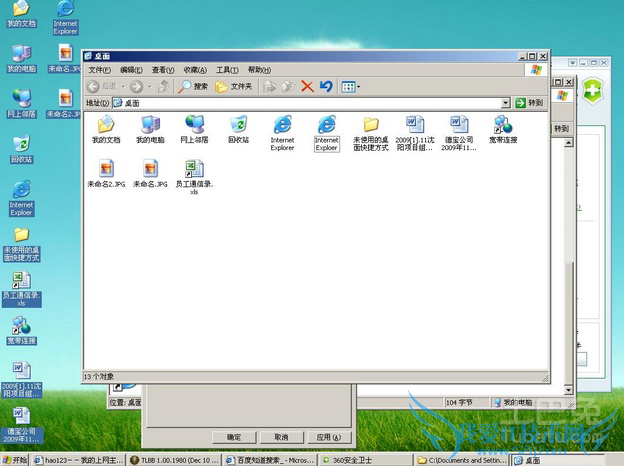Expand the address bar dropdown arrow

[x=506, y=103]
